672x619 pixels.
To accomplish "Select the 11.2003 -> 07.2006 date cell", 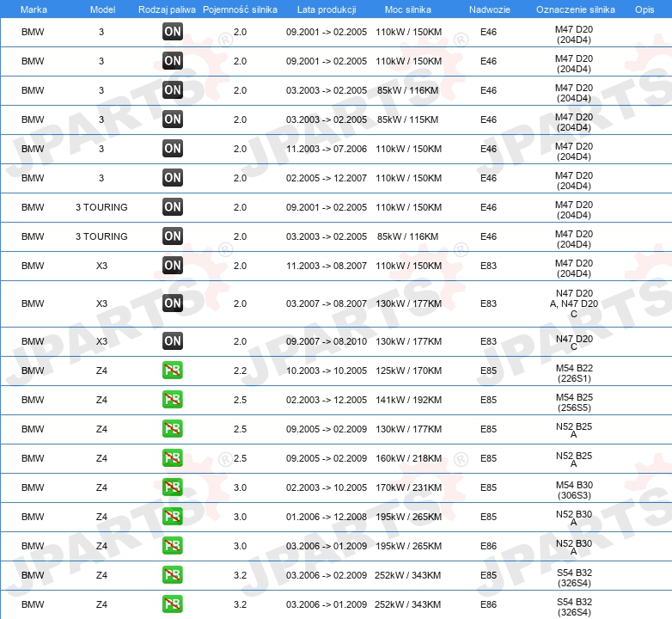I will click(327, 149).
